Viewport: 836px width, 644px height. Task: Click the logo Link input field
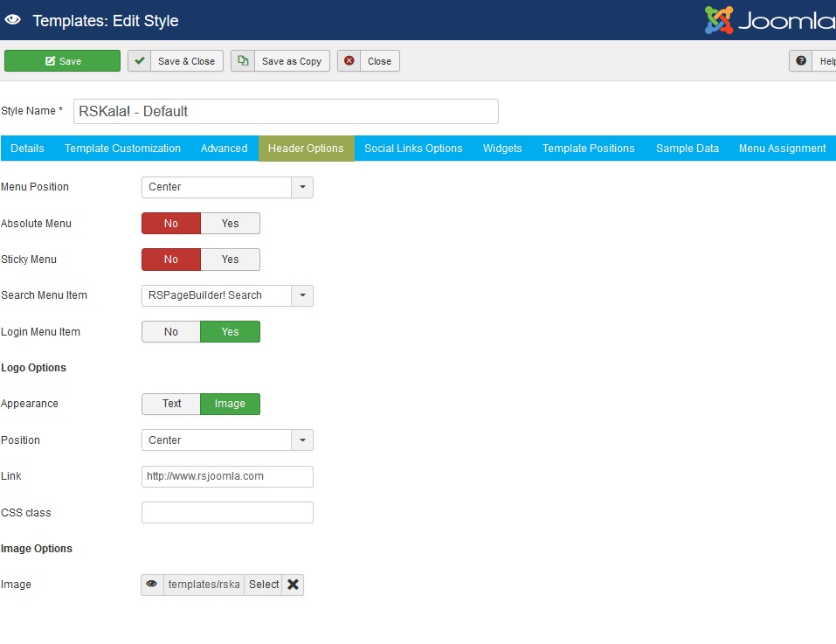(x=227, y=476)
